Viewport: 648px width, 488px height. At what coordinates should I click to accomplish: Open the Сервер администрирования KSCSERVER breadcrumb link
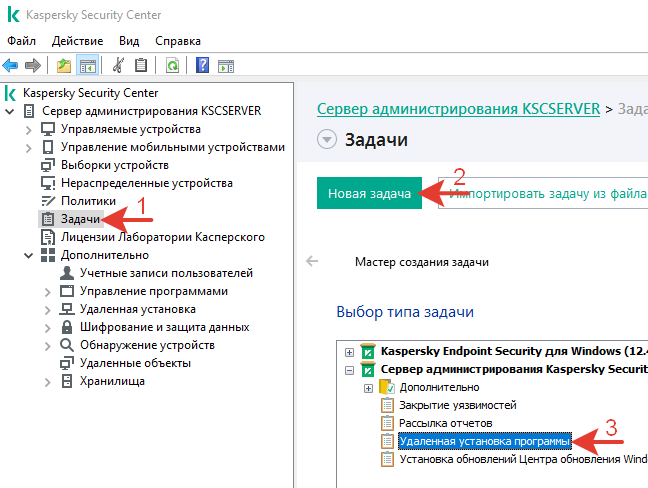tap(458, 109)
